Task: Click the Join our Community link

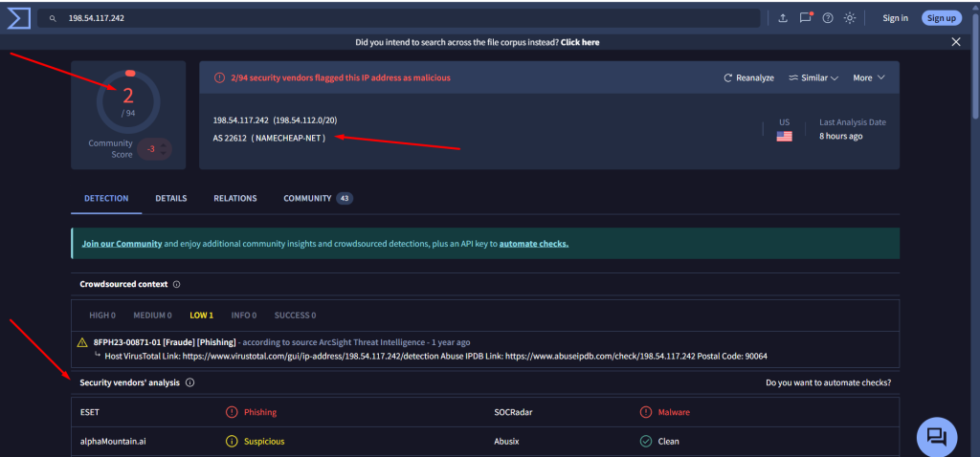Action: click(x=122, y=244)
